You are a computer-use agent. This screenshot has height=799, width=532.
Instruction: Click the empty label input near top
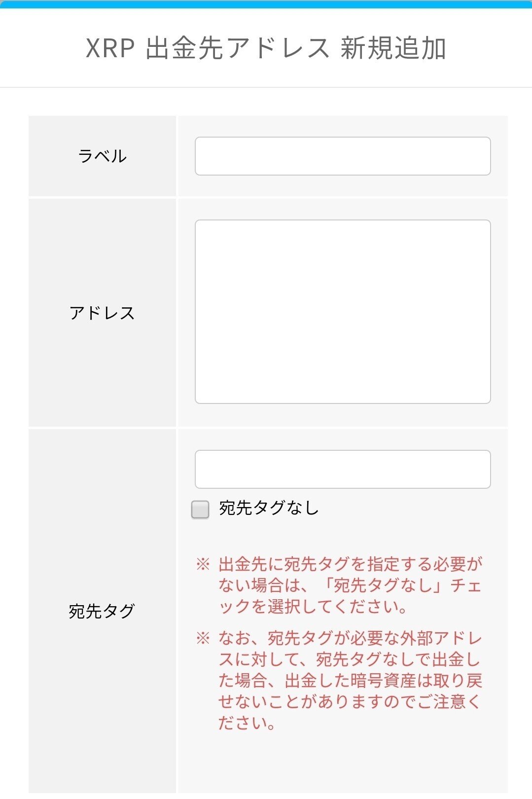pos(343,156)
